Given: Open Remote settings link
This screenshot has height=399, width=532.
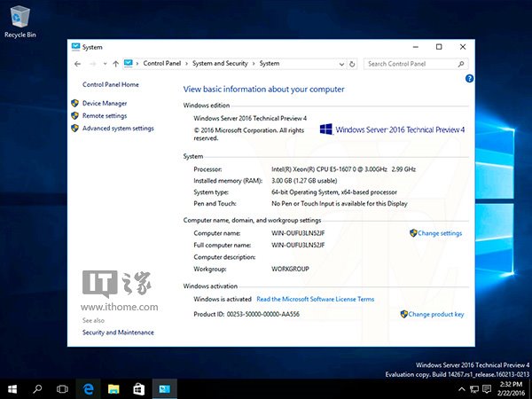Looking at the screenshot, I should 105,115.
